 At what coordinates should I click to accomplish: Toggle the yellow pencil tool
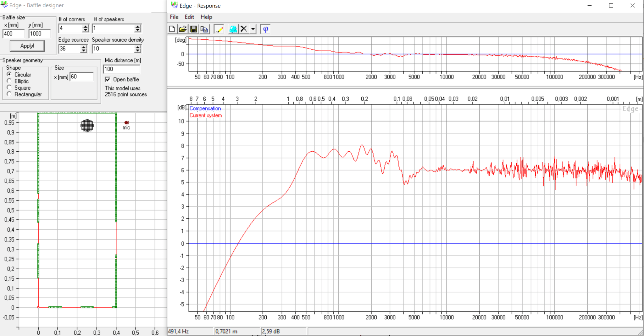click(x=219, y=29)
